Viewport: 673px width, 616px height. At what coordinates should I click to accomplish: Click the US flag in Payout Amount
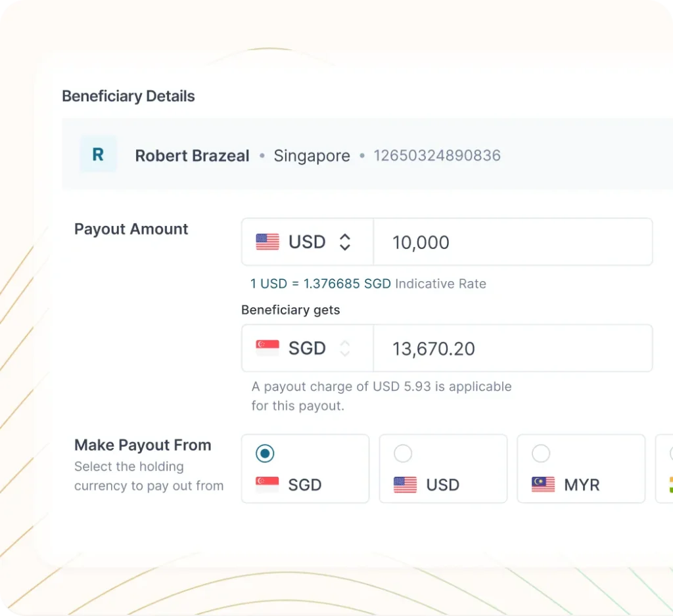point(267,242)
